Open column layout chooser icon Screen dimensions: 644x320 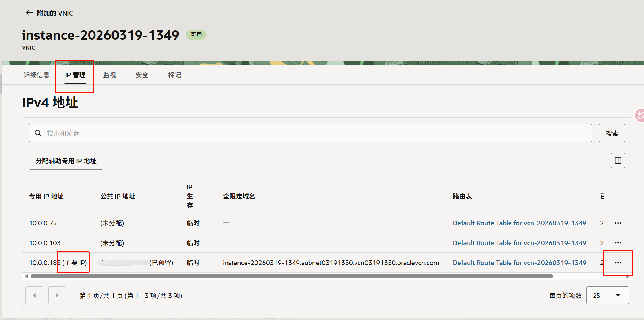618,161
